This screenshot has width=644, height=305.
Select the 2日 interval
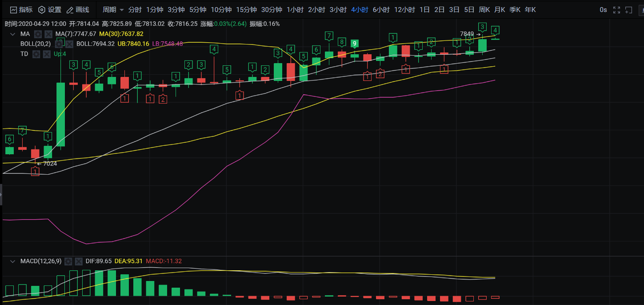[x=439, y=10]
